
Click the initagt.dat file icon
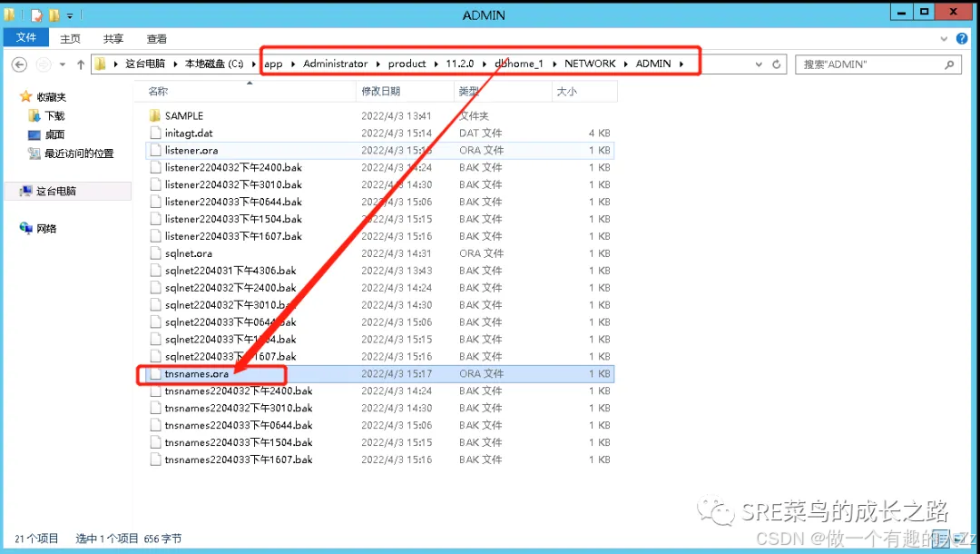(156, 134)
